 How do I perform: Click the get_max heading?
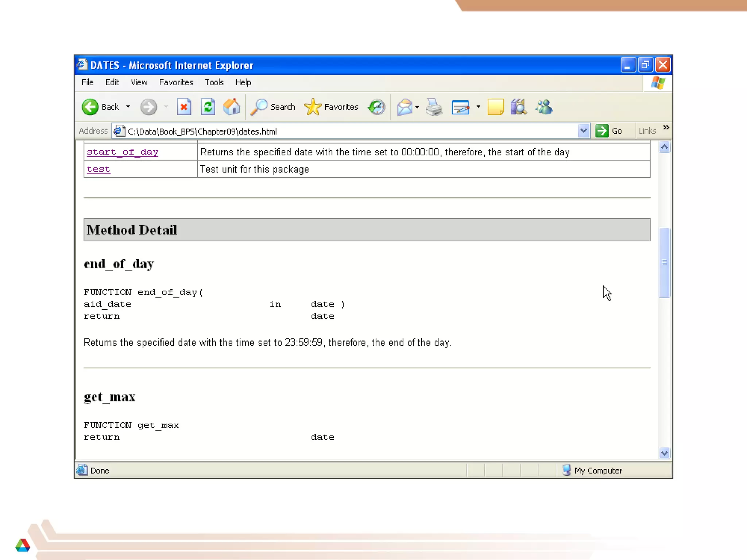[x=109, y=397]
